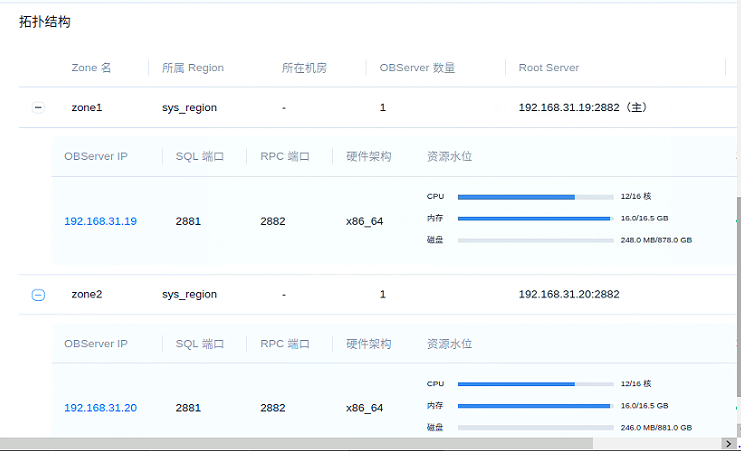Click zone1 SQL 端口 column header
This screenshot has width=741, height=451.
tap(199, 156)
